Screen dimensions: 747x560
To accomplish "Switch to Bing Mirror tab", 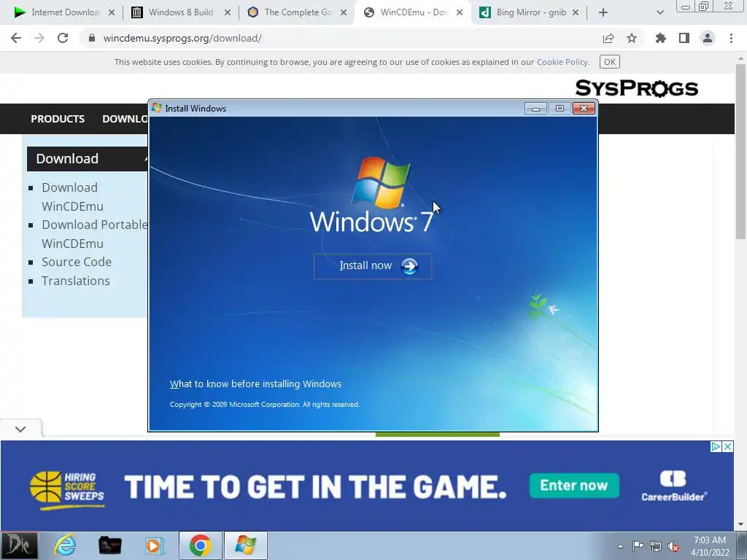I will click(529, 12).
